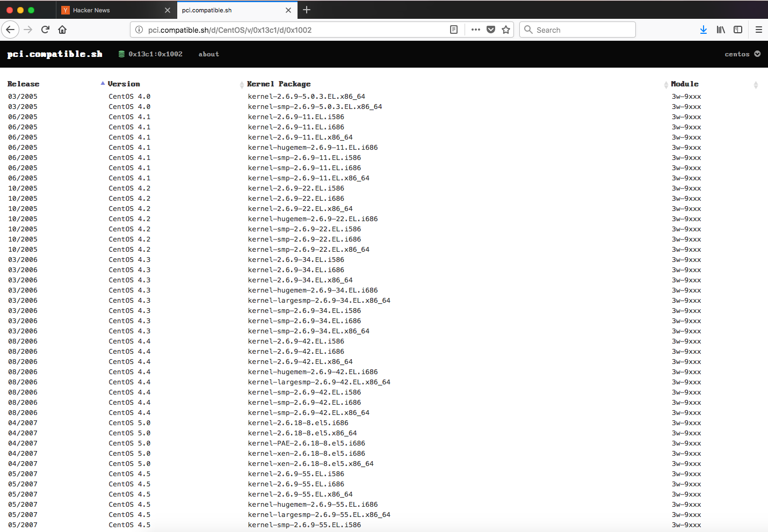The width and height of the screenshot is (768, 532).
Task: Click kernel-smp-2.6.9-34.EL.x86_64 entry
Action: coord(308,331)
